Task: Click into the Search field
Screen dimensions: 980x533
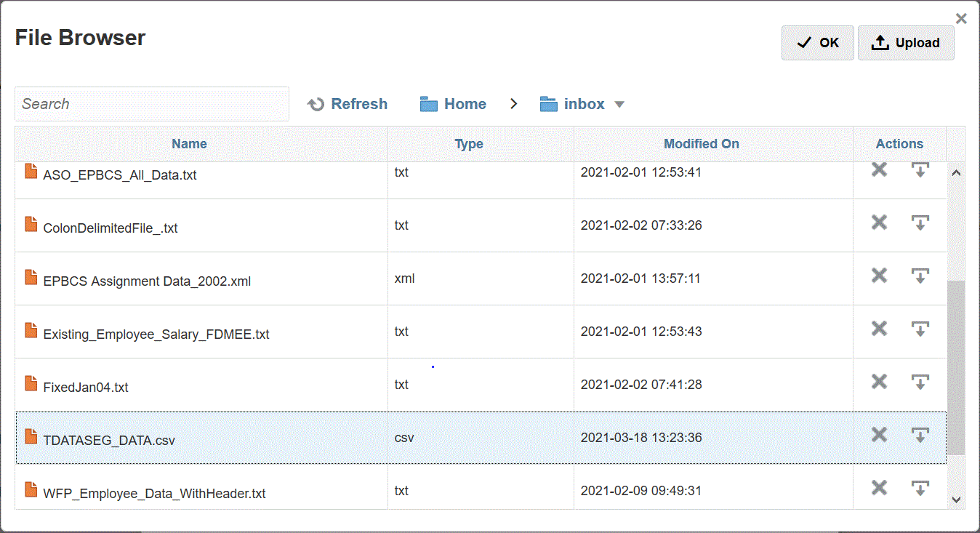Action: (151, 104)
